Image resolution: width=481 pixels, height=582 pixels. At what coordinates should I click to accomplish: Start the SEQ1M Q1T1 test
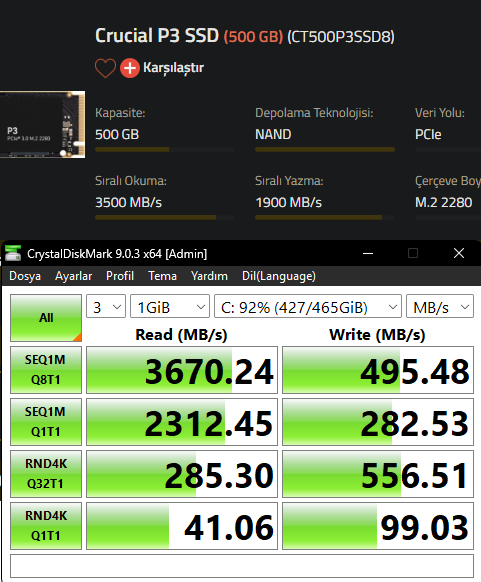click(x=46, y=422)
